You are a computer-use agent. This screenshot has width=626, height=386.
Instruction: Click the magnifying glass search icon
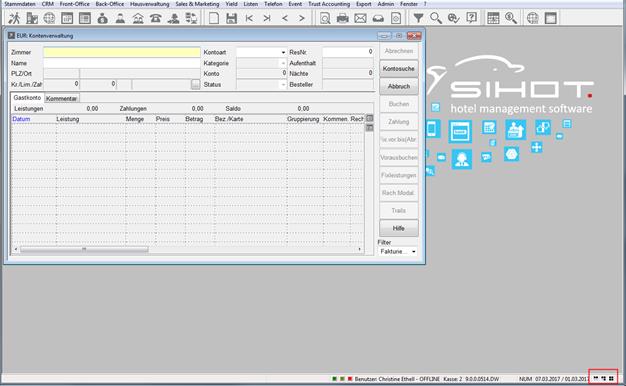pos(436,18)
